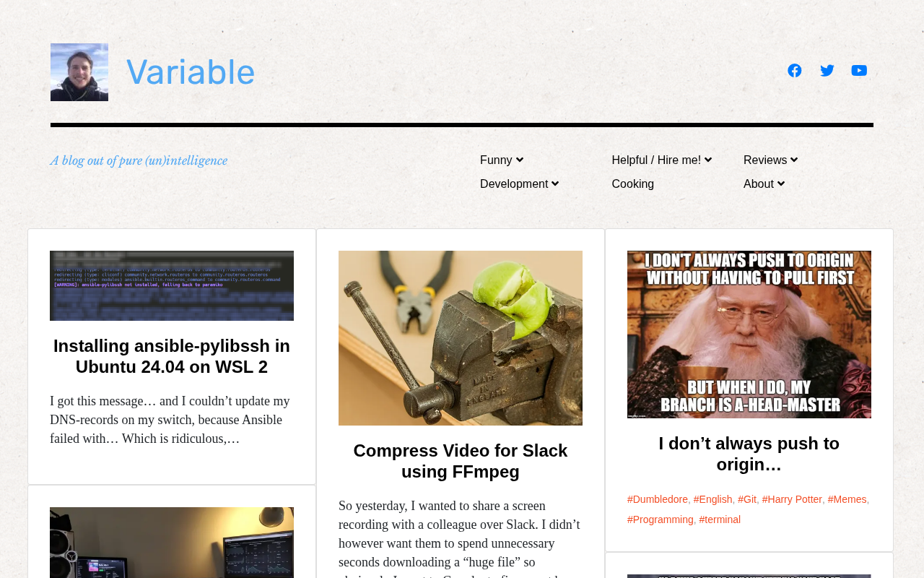Expand the About menu chevron
Image resolution: width=924 pixels, height=578 pixels.
pyautogui.click(x=780, y=184)
